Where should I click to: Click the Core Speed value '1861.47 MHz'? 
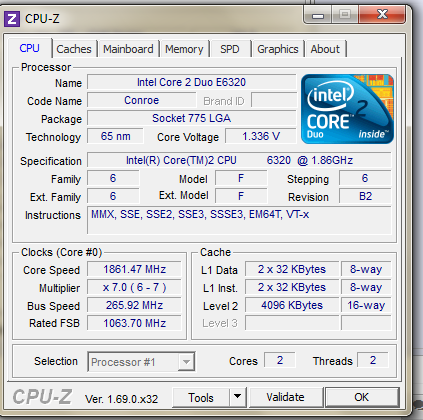134,269
